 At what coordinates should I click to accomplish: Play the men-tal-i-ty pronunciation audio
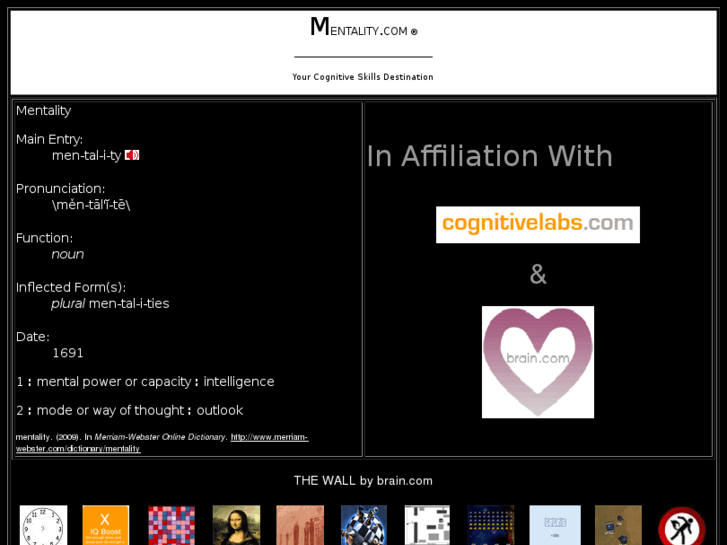click(x=132, y=155)
